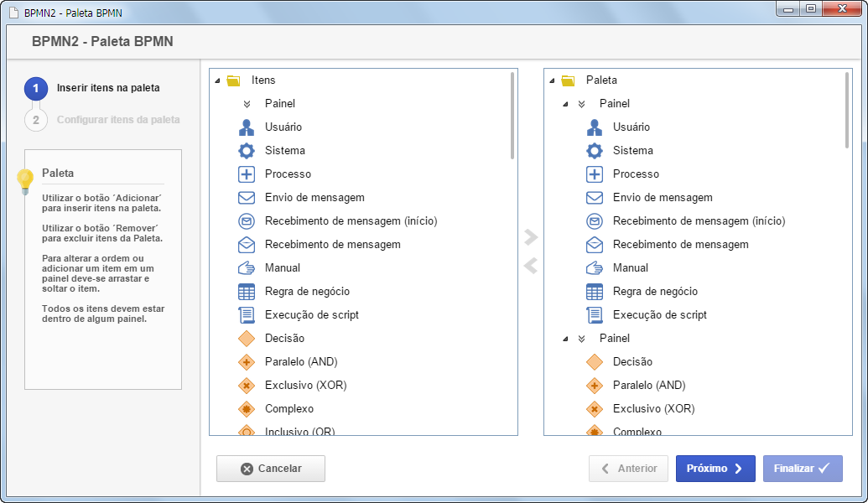Select the Execução de script icon in Itens
The width and height of the screenshot is (868, 503).
[x=247, y=315]
